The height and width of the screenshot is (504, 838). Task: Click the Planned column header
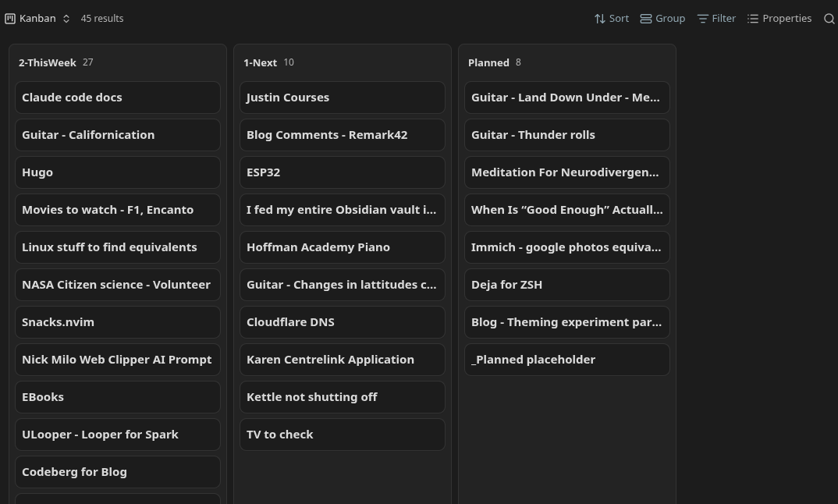click(488, 62)
